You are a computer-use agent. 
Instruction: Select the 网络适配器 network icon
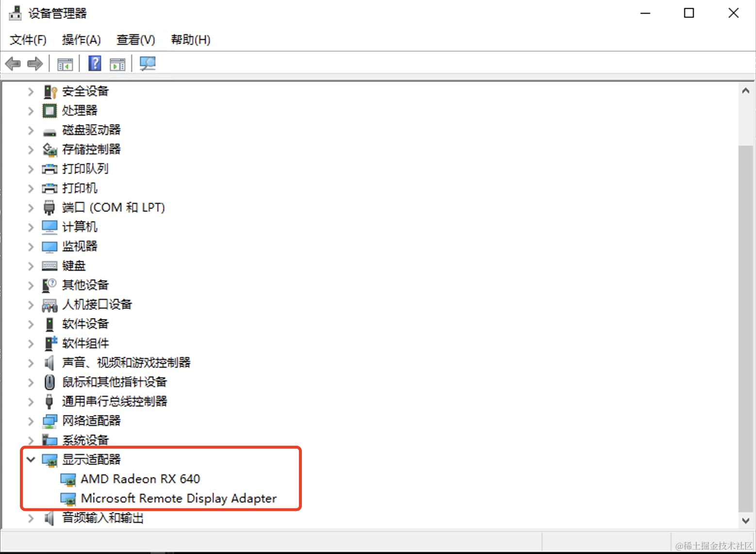click(x=49, y=421)
